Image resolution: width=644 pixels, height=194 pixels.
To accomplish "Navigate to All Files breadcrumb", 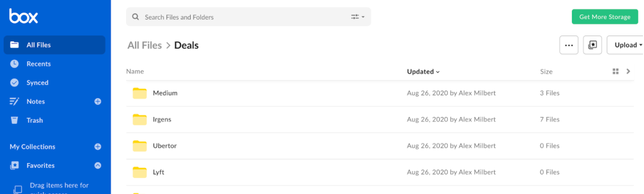I will [x=145, y=45].
